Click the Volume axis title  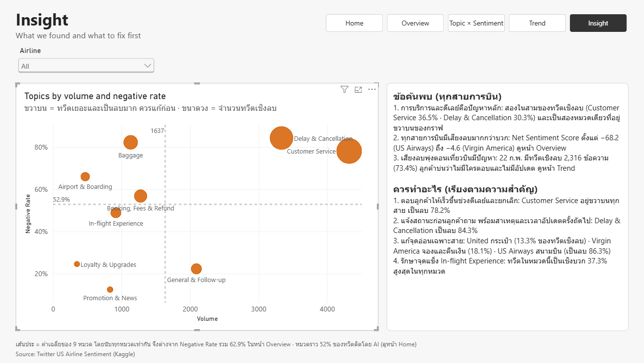pyautogui.click(x=207, y=318)
